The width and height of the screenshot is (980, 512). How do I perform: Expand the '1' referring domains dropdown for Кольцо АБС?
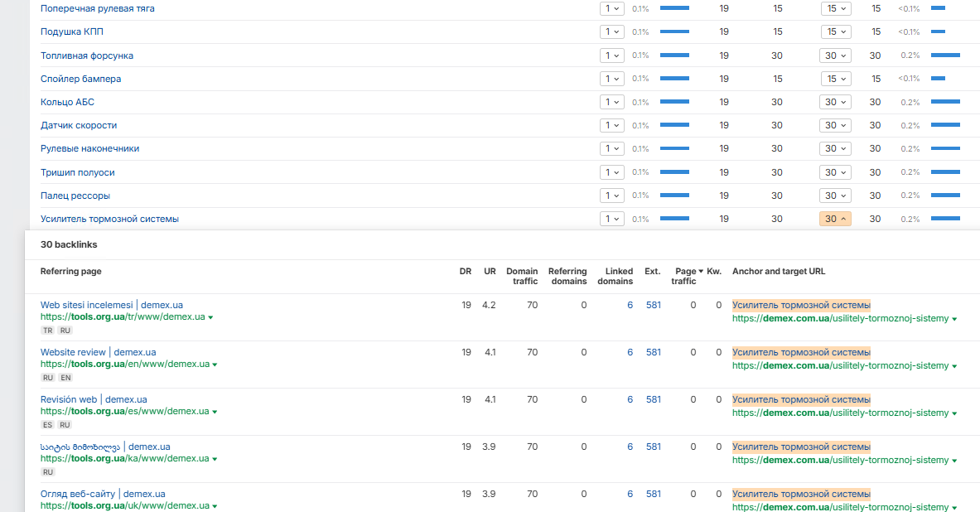click(x=612, y=102)
